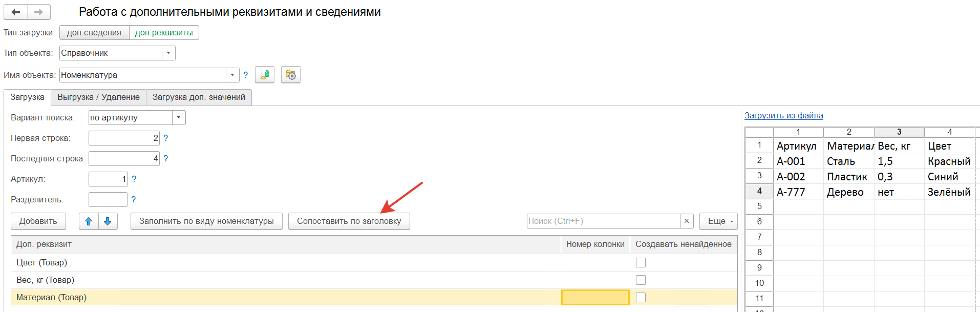Move row down with blue down arrow
Image resolution: width=980 pixels, height=312 pixels.
pyautogui.click(x=108, y=221)
